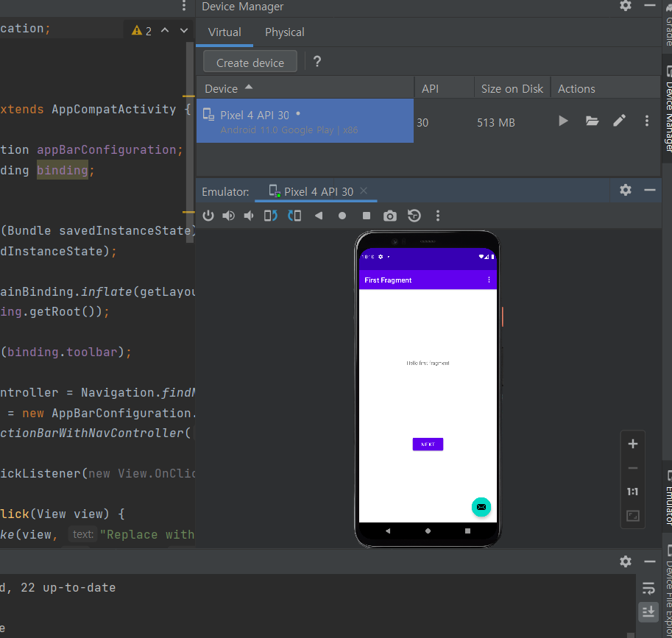Show Pixel 4 AVD files on disk
Viewport: 672px width, 638px height.
click(592, 121)
